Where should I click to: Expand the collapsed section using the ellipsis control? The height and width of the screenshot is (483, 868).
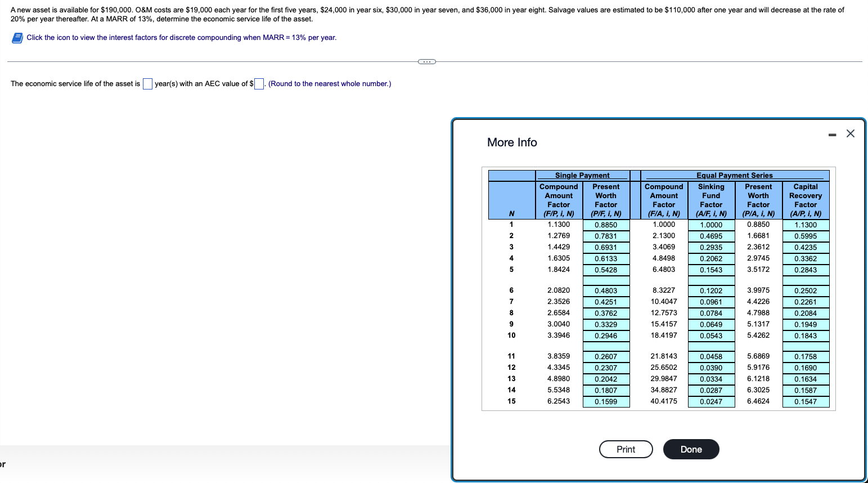[426, 61]
